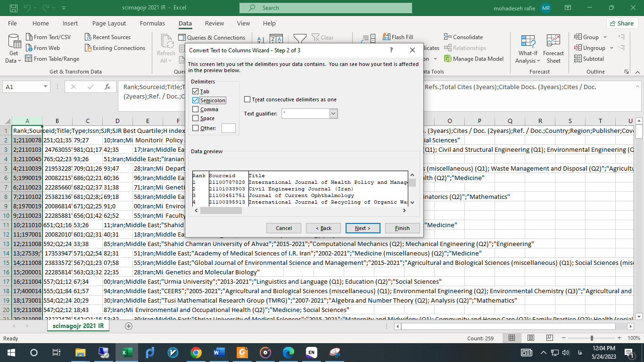Viewport: 644px width, 362px height.
Task: Switch to Page Break Preview icon
Action: [x=549, y=338]
